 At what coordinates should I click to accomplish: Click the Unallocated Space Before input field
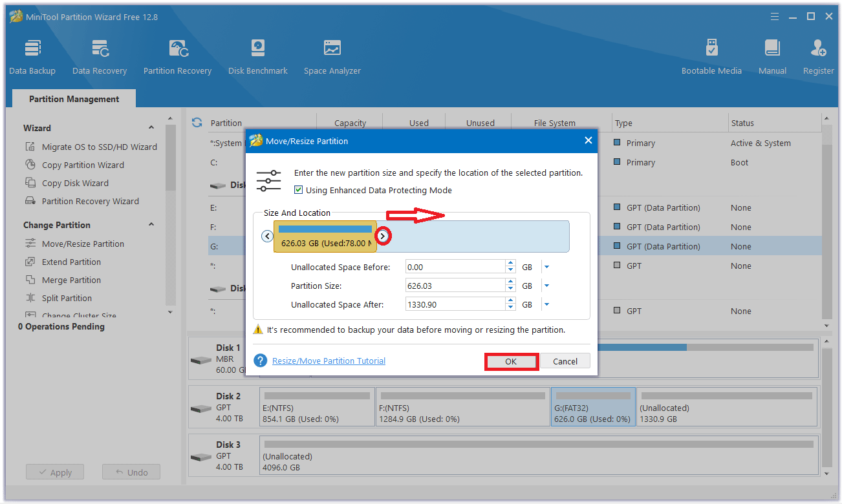coord(455,266)
